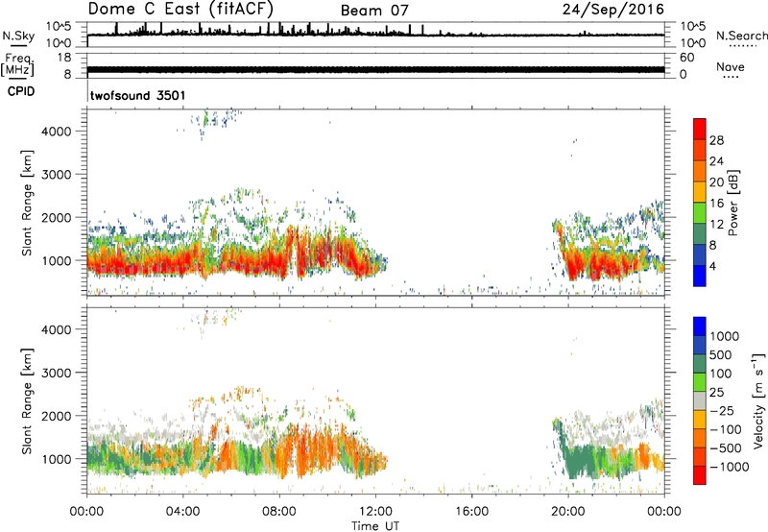The width and height of the screenshot is (768, 532).
Task: Click 'Slant Range [km]' label of power panel
Action: tap(27, 203)
